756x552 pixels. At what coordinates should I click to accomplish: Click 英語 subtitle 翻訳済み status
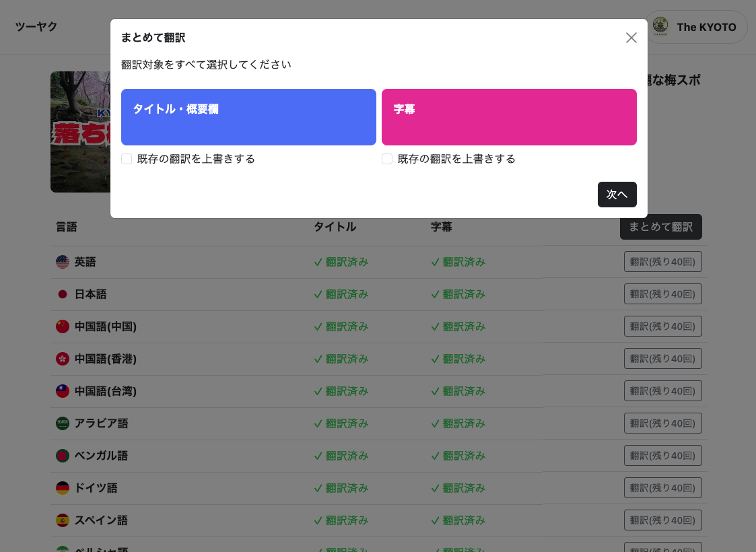click(458, 262)
